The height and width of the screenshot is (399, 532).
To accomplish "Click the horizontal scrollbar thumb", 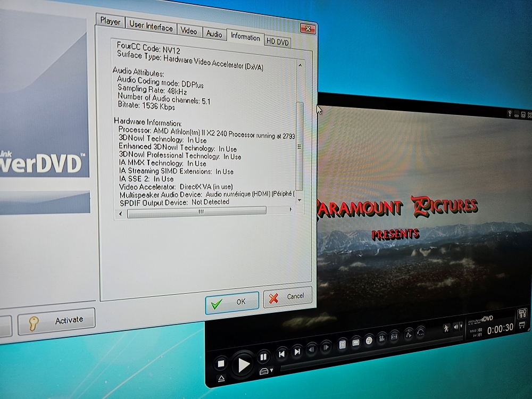I will 197,212.
